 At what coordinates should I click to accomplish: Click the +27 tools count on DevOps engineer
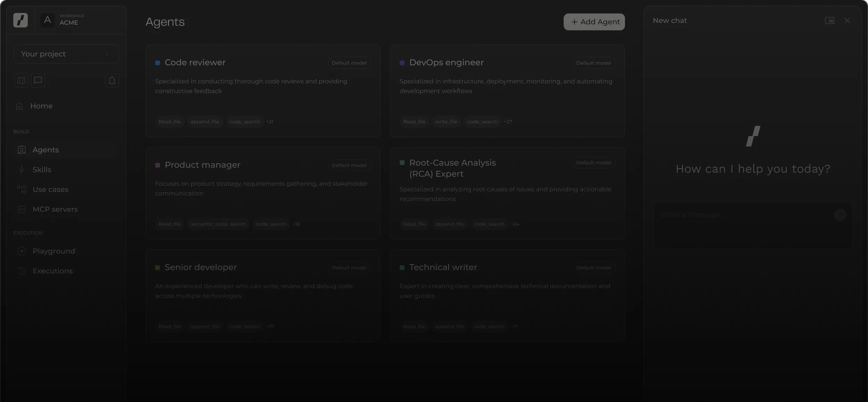click(x=508, y=122)
